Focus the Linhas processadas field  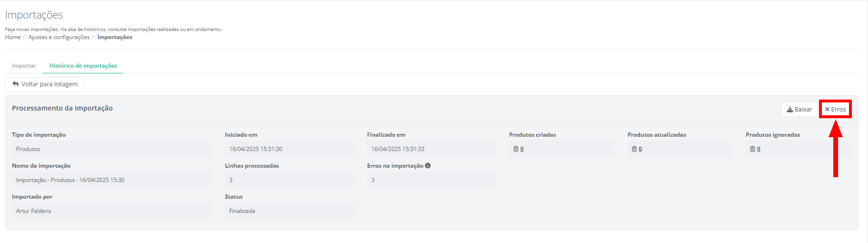tap(289, 180)
